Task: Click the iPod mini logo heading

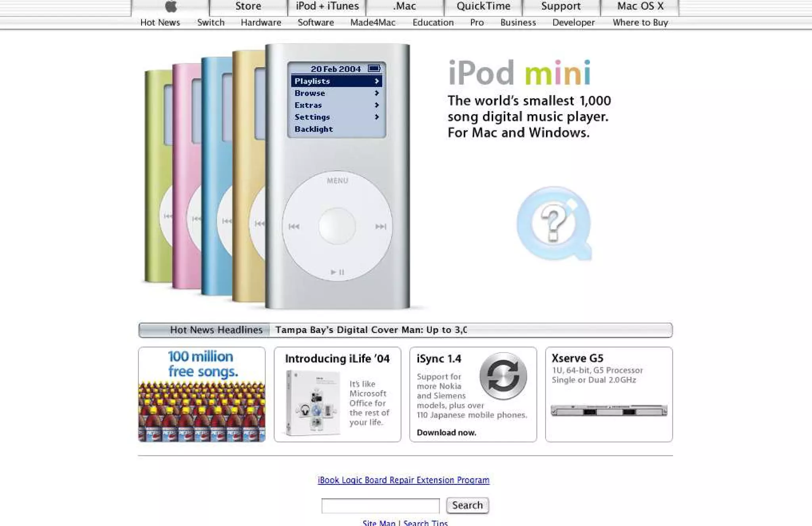Action: [x=519, y=73]
